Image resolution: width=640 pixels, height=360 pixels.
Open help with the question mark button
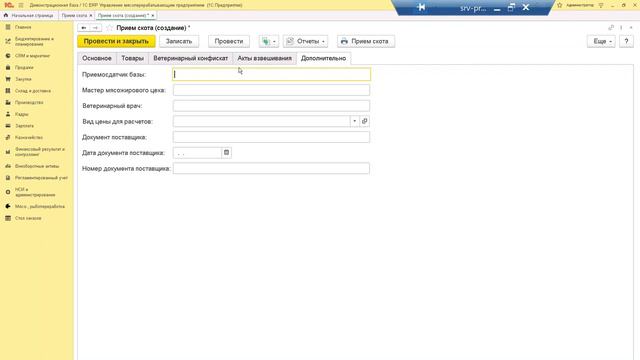pos(626,41)
